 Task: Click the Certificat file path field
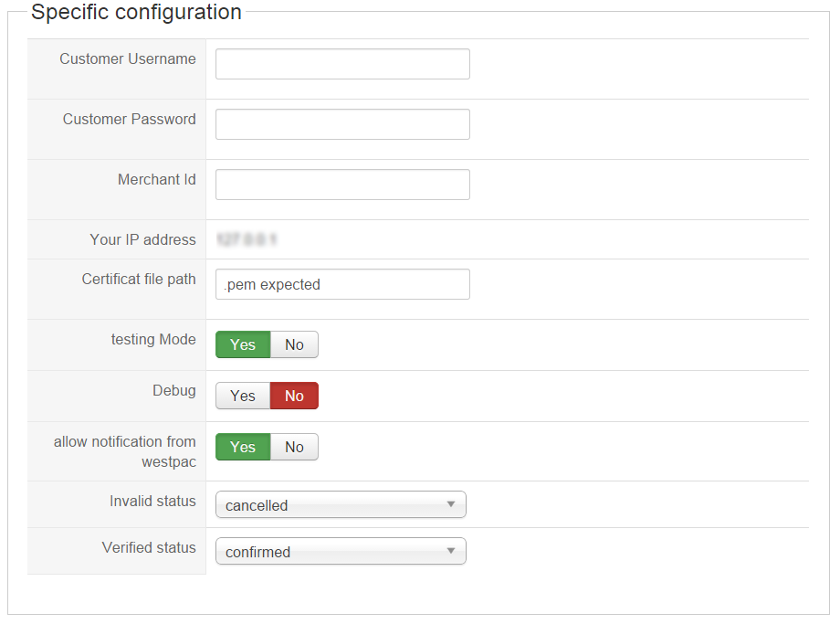coord(342,284)
